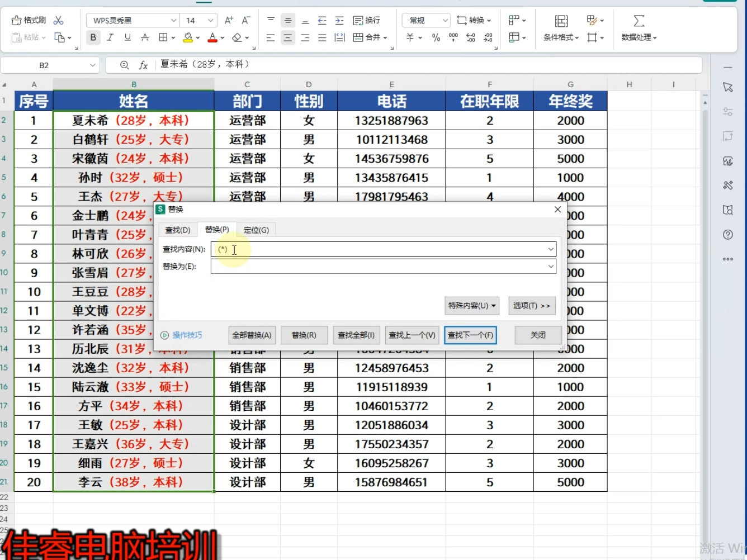Toggle Italic formatting
Screen dimensions: 747x560
point(110,37)
